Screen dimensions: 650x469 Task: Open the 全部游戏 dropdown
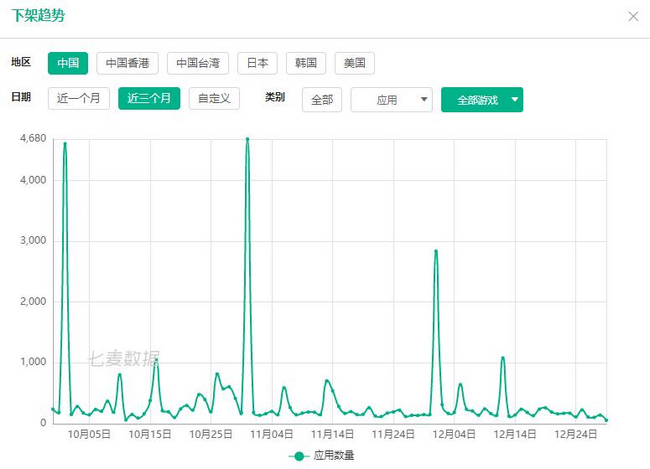pyautogui.click(x=482, y=100)
